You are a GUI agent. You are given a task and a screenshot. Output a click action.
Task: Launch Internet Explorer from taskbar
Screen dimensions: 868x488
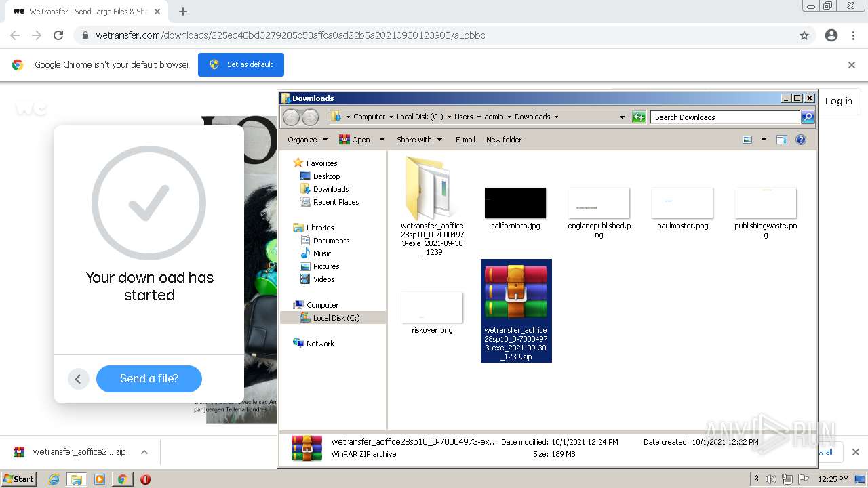(x=54, y=479)
